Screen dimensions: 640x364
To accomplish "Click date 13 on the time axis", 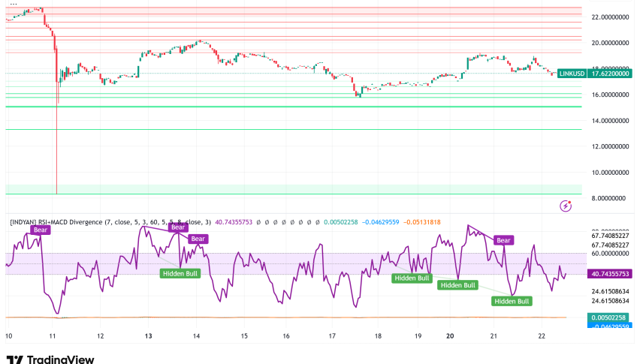I will coord(149,337).
